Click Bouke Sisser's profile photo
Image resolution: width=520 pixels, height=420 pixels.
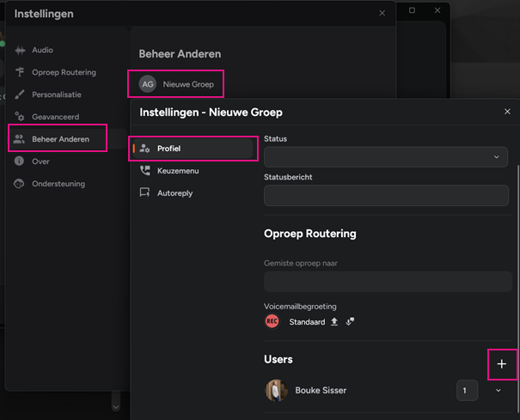point(276,391)
